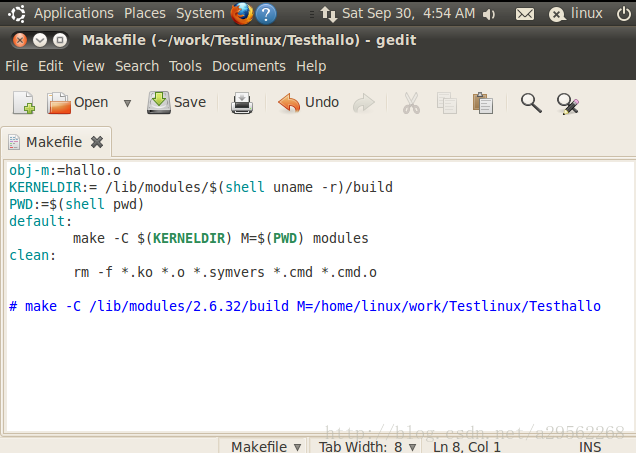Open Find with magnifier icon
This screenshot has width=636, height=453.
pyautogui.click(x=531, y=103)
